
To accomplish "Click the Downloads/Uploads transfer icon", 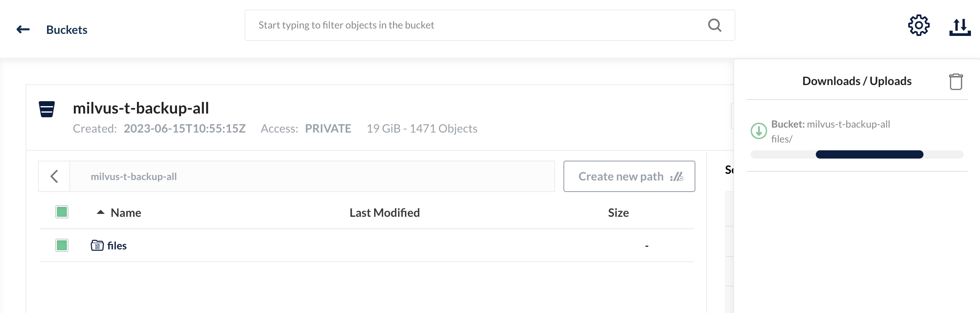I will point(960,25).
